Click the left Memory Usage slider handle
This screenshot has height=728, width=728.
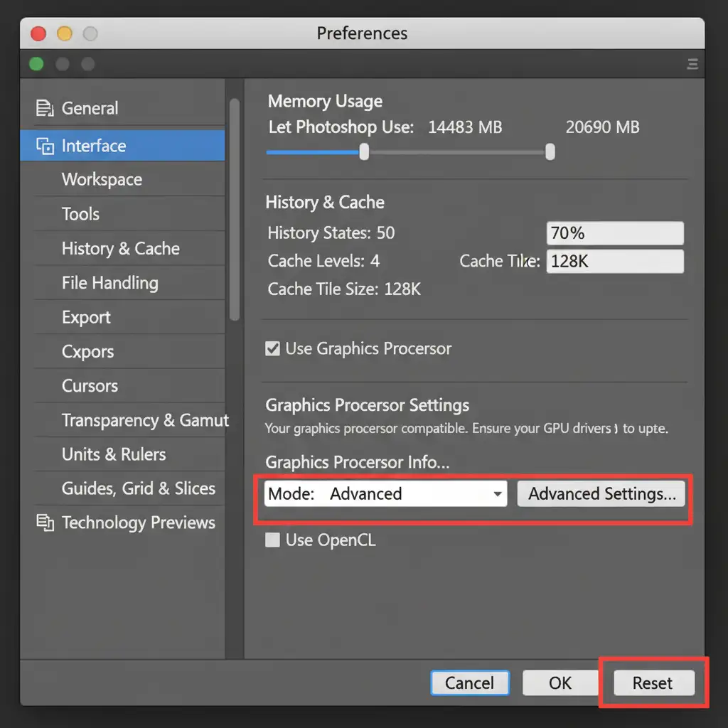point(364,152)
